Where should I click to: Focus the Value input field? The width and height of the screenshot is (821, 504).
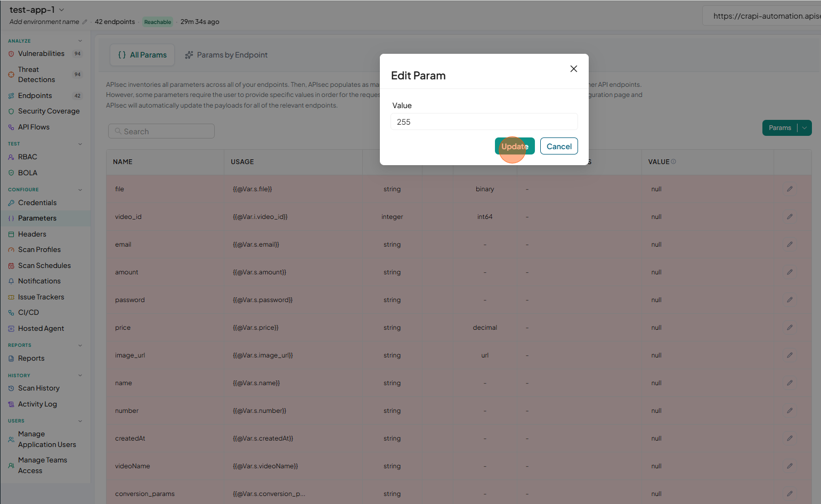[484, 122]
